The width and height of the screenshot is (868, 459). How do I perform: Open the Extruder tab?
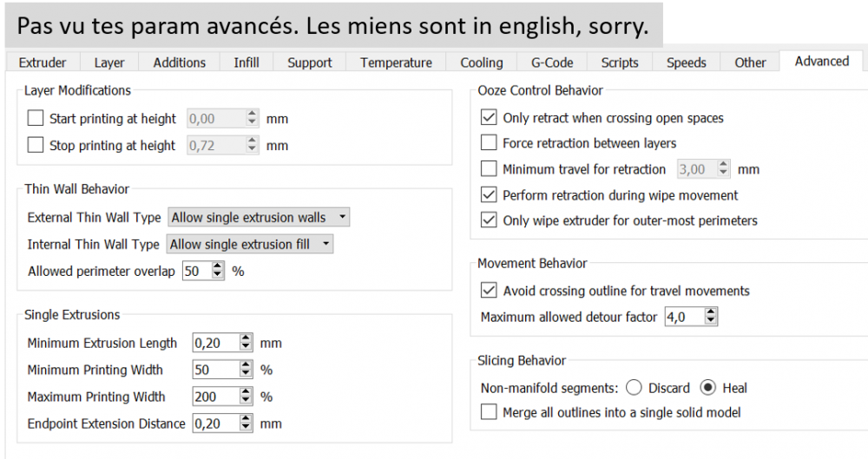click(43, 62)
